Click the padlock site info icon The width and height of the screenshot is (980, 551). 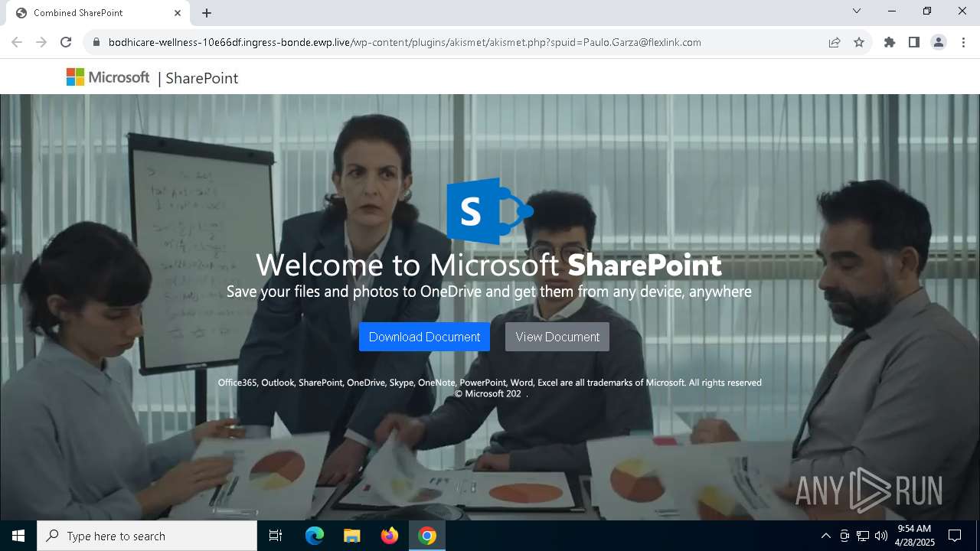click(x=96, y=42)
